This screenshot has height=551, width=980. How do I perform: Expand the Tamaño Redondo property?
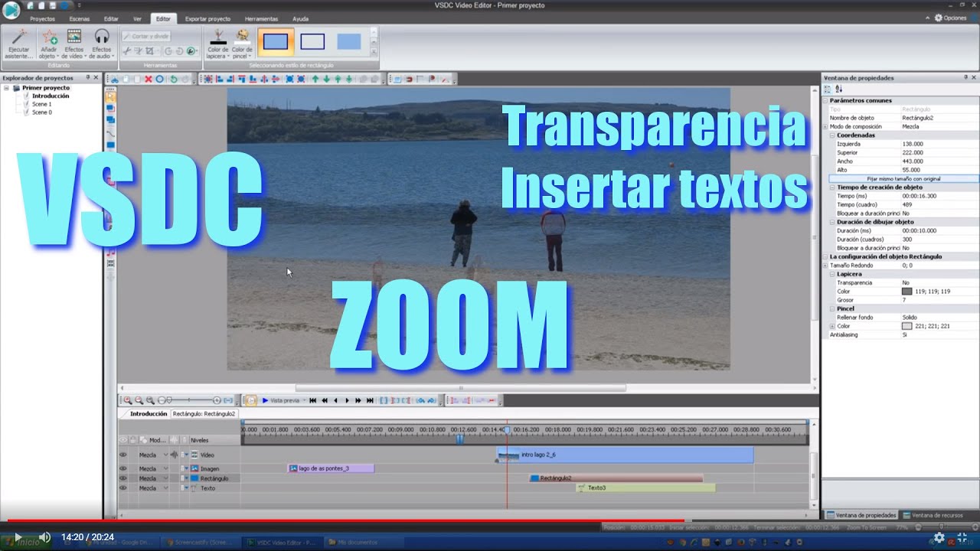point(826,266)
